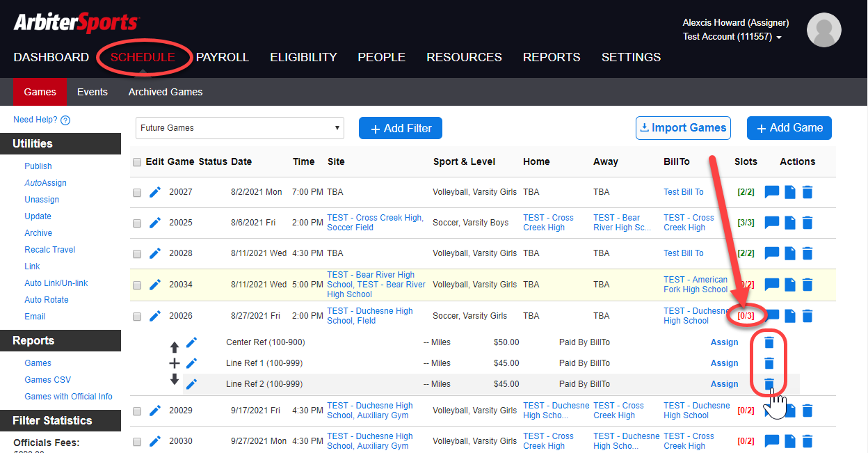
Task: Open the PAYROLL menu
Action: 222,57
